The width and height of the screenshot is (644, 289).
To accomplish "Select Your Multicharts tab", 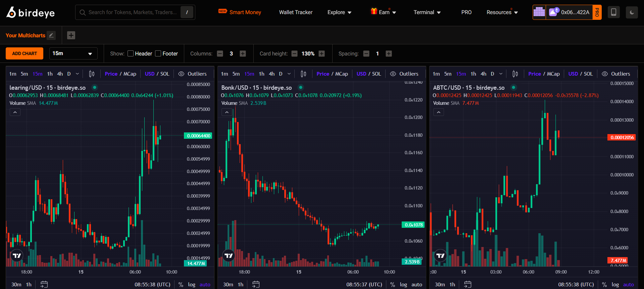I will point(26,35).
